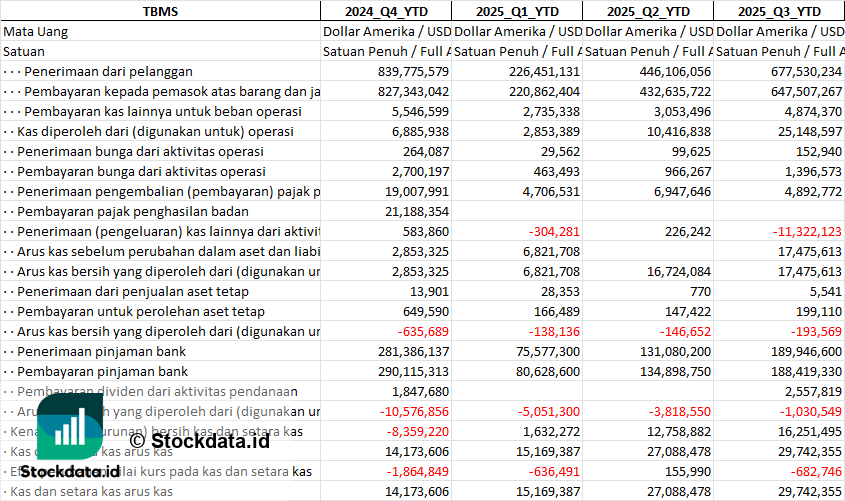845x501 pixels.
Task: Click value 446,106,056
Action: [x=675, y=72]
